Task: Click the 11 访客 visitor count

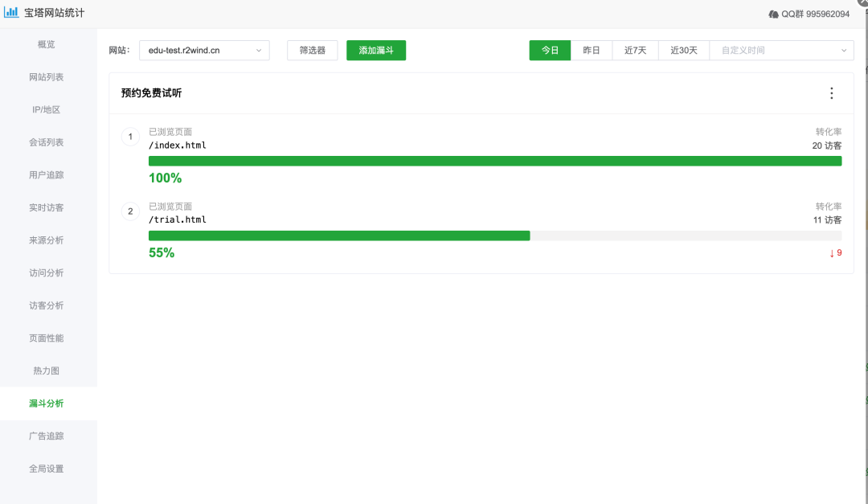Action: pyautogui.click(x=827, y=220)
